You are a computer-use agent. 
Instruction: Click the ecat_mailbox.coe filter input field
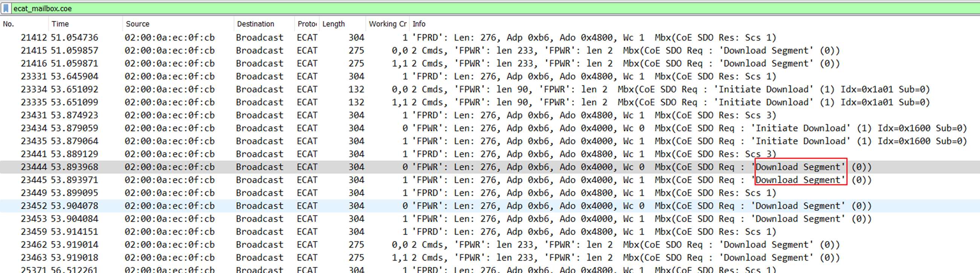pyautogui.click(x=456, y=8)
